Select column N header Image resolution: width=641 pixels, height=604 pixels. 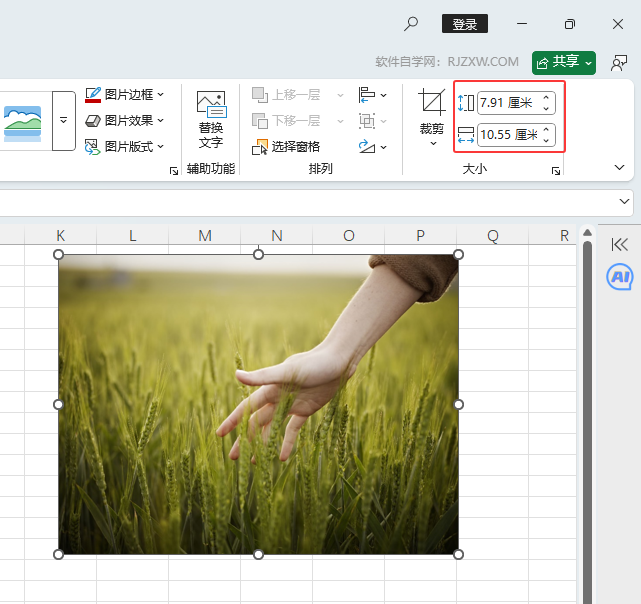pos(276,236)
